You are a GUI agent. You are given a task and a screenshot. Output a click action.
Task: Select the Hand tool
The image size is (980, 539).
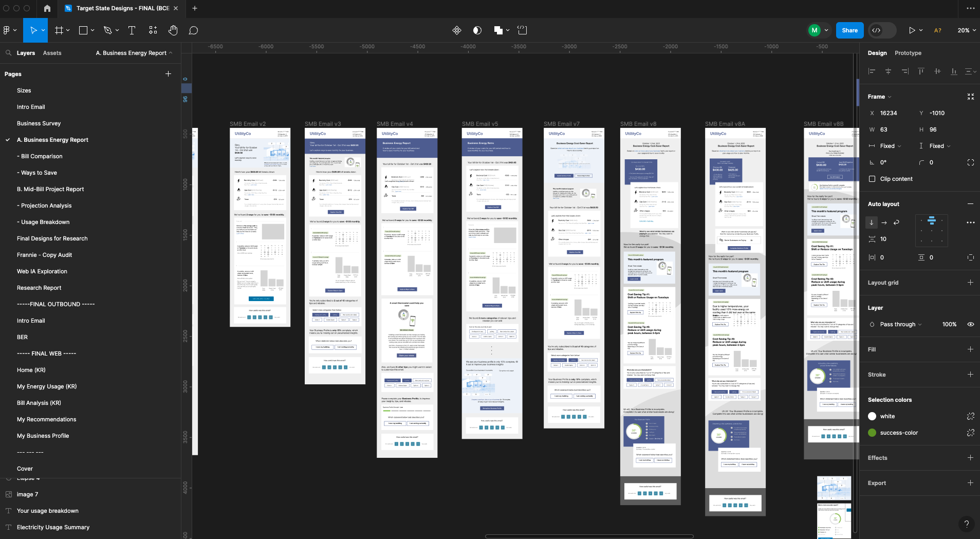point(173,30)
